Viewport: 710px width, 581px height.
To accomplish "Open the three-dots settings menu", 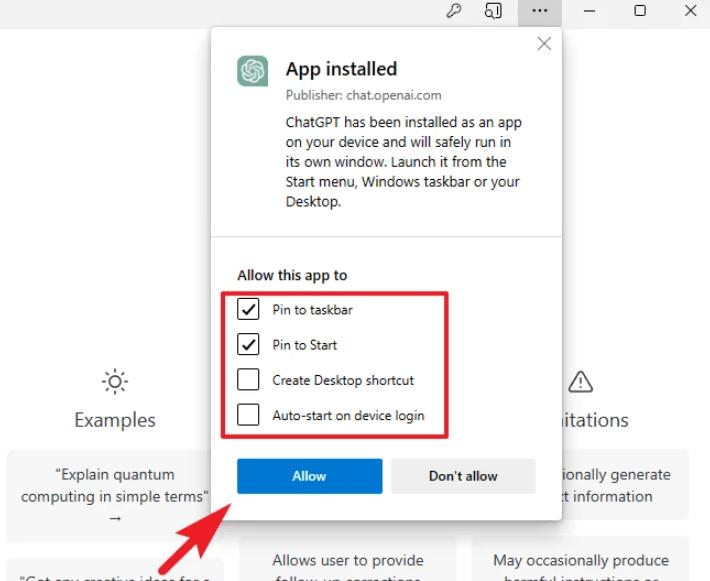I will (540, 10).
